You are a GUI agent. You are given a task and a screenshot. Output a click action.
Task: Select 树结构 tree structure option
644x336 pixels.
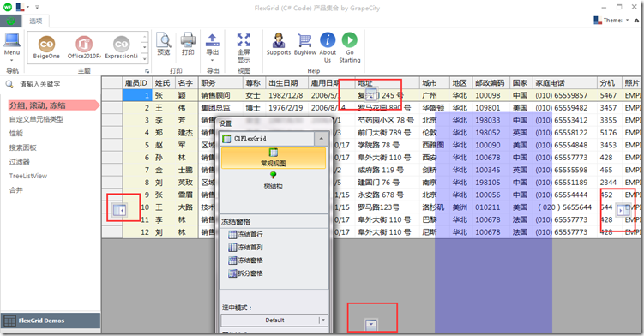tap(274, 181)
